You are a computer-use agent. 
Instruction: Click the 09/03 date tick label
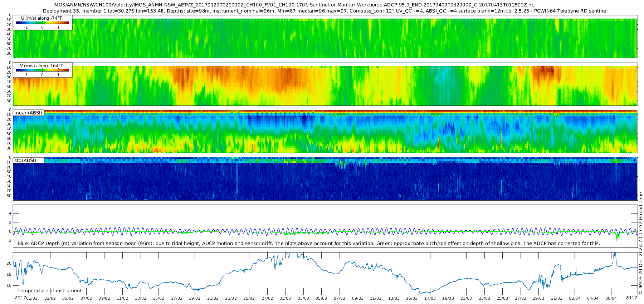357,298
